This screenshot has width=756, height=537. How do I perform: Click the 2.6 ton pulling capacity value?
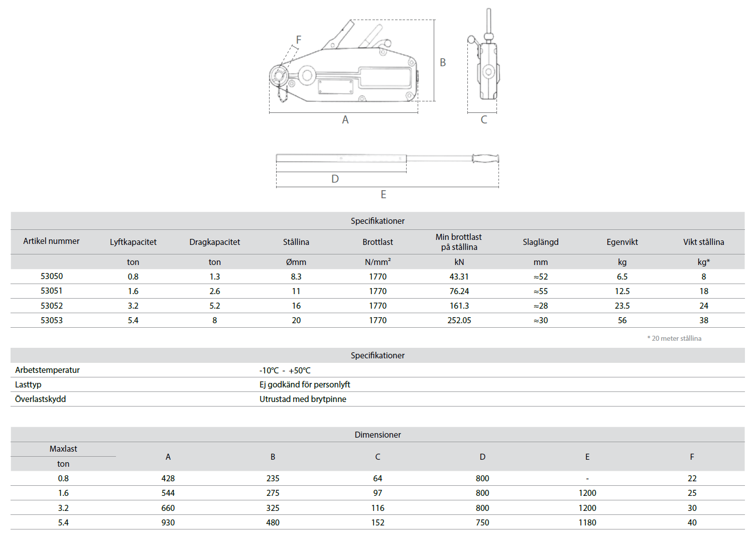215,291
